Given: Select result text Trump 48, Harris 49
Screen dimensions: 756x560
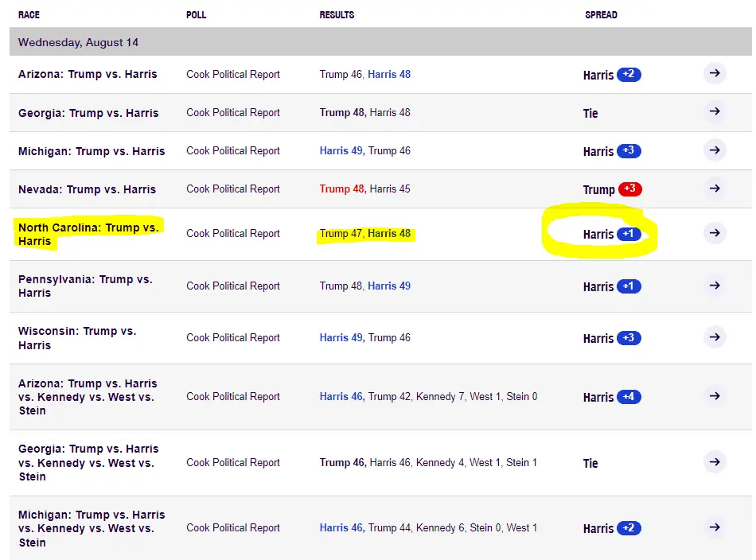Looking at the screenshot, I should 365,286.
